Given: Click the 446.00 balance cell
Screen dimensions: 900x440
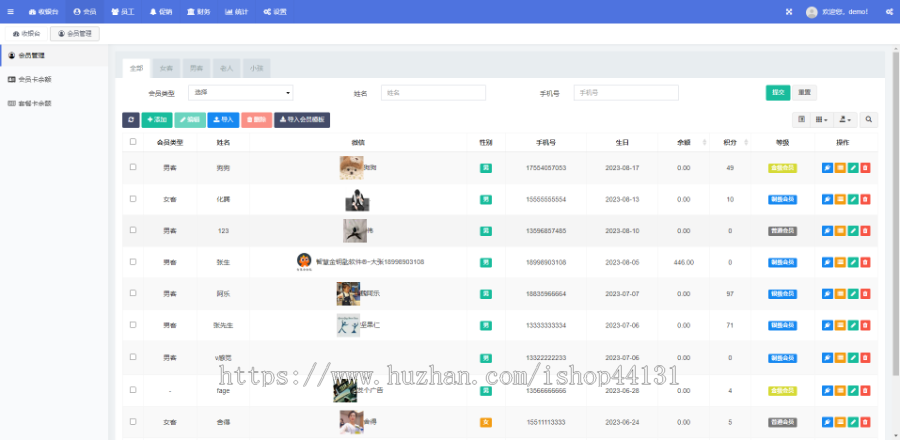Looking at the screenshot, I should point(683,262).
